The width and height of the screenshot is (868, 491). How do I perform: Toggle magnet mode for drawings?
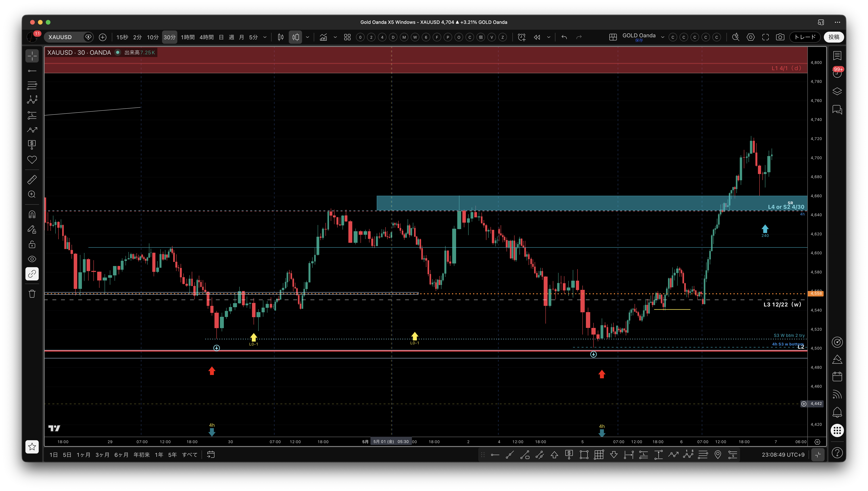[32, 214]
